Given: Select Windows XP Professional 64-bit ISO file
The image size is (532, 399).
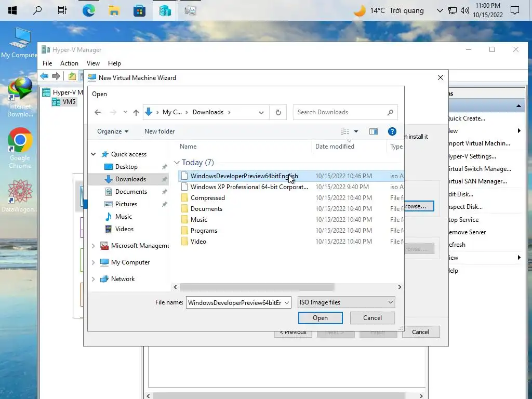Looking at the screenshot, I should (x=249, y=187).
